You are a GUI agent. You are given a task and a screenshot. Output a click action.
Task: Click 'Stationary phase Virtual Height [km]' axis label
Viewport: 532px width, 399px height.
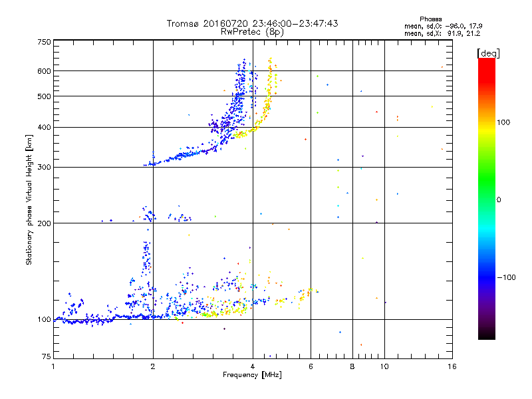29,199
